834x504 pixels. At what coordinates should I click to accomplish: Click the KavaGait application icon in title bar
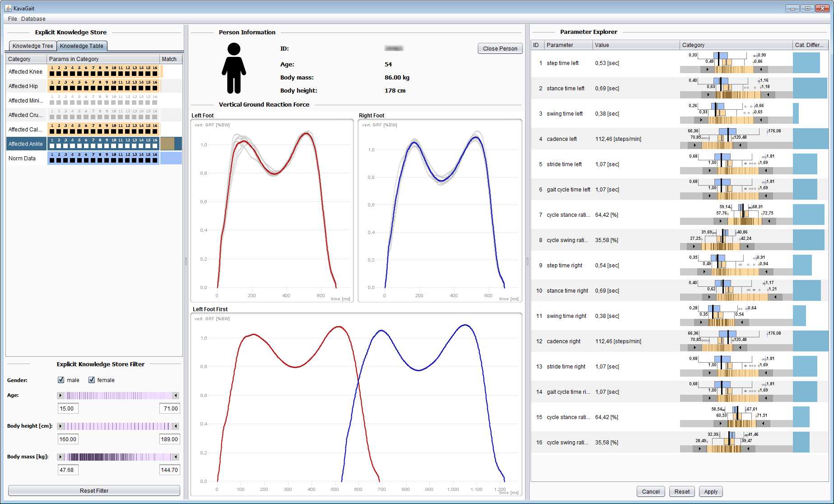click(x=8, y=8)
